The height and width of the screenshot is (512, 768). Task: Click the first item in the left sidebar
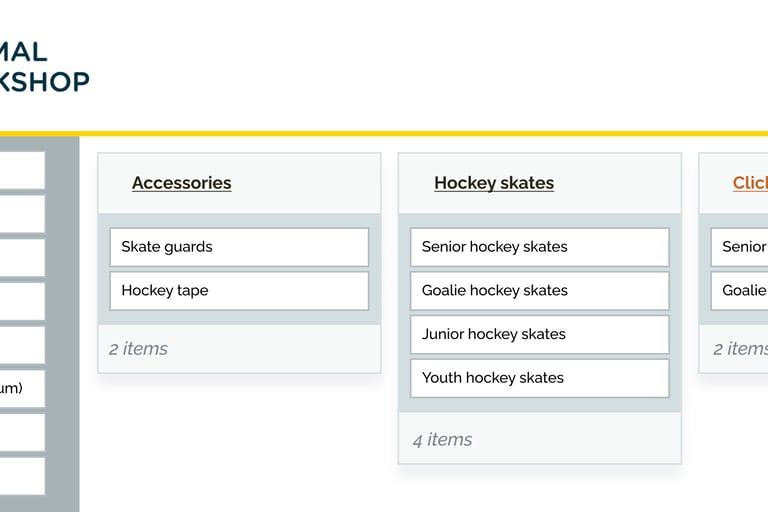(20, 170)
